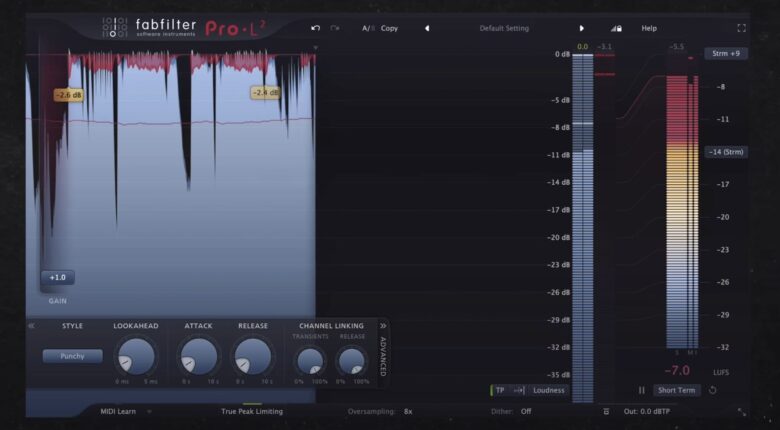The width and height of the screenshot is (780, 430).
Task: Open display mode triangle above waveform
Action: point(315,48)
